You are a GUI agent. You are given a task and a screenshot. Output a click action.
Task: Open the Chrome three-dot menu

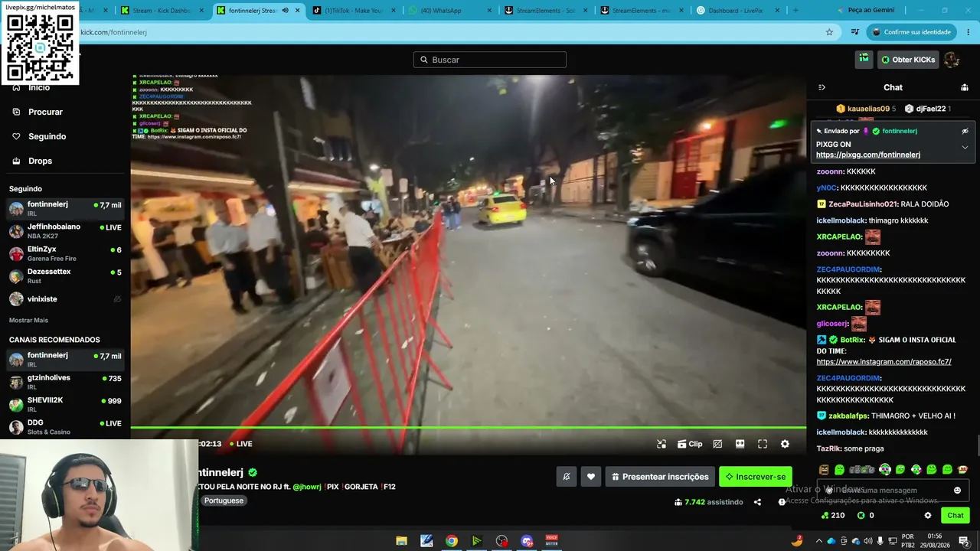tap(969, 32)
